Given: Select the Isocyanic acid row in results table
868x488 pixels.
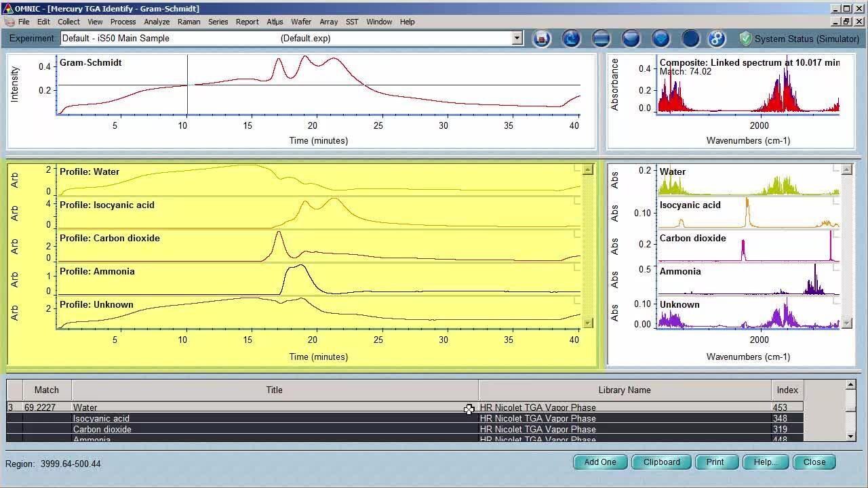Looking at the screenshot, I should (271, 419).
